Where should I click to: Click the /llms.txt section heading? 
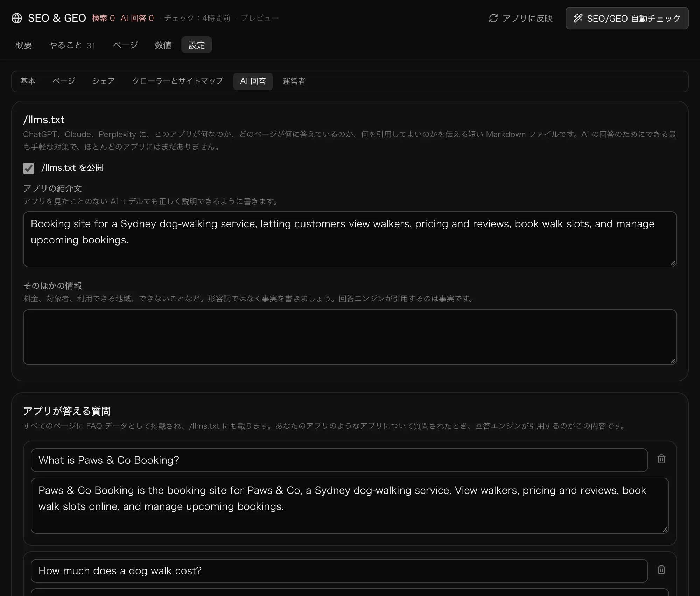[x=44, y=120]
